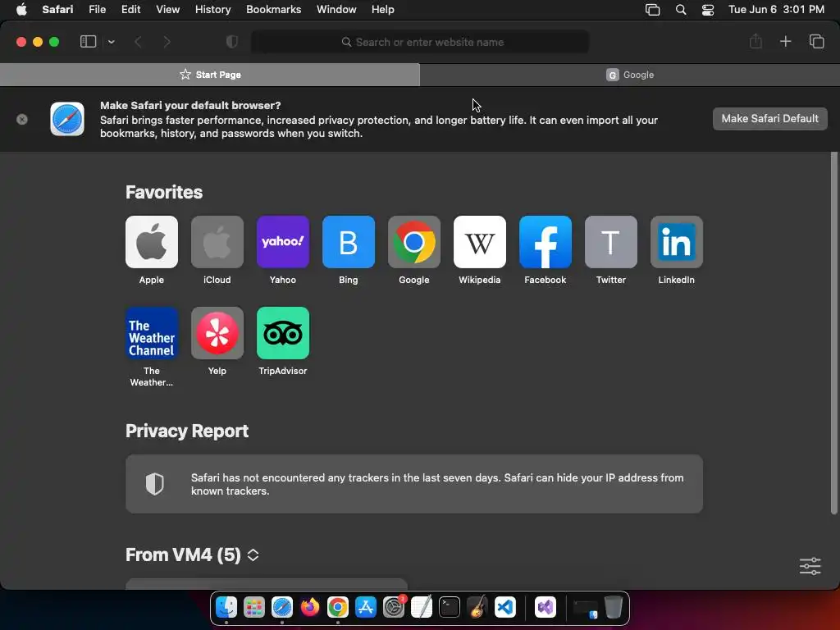This screenshot has height=630, width=840.
Task: Open the History menu
Action: (x=212, y=10)
